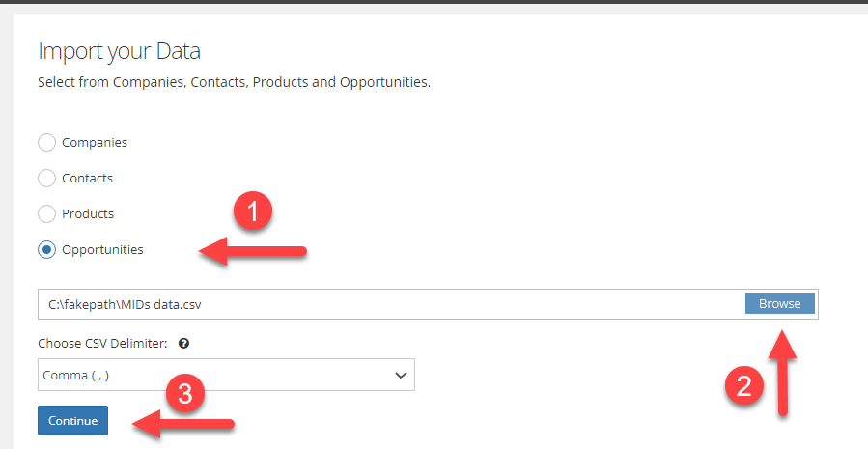Image resolution: width=868 pixels, height=449 pixels.
Task: Click the MIDs data.csv file path field
Action: (x=391, y=304)
